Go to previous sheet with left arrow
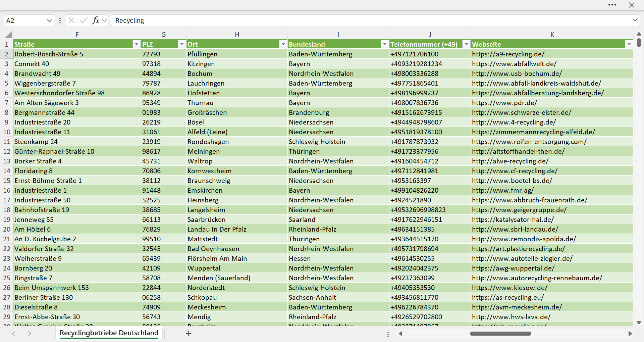 (x=13, y=334)
